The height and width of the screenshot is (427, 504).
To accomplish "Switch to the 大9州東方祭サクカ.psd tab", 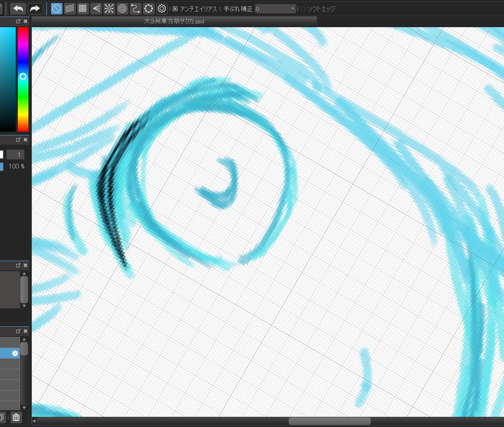I will click(174, 21).
